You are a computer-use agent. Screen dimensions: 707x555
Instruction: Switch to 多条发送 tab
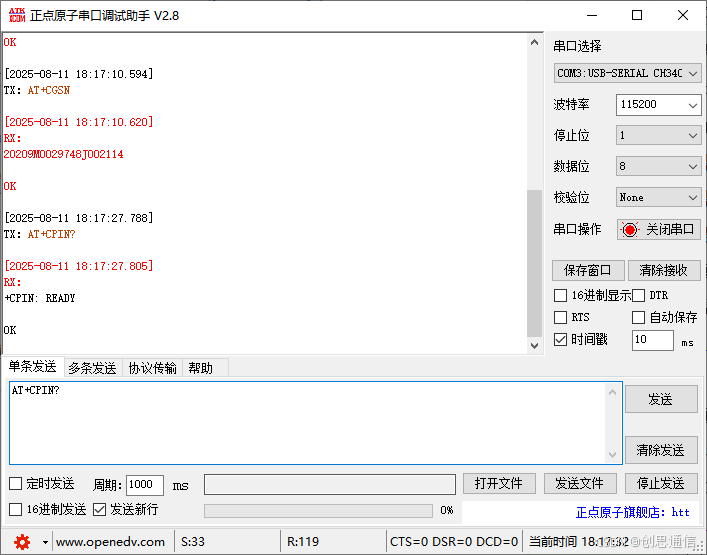pos(92,368)
